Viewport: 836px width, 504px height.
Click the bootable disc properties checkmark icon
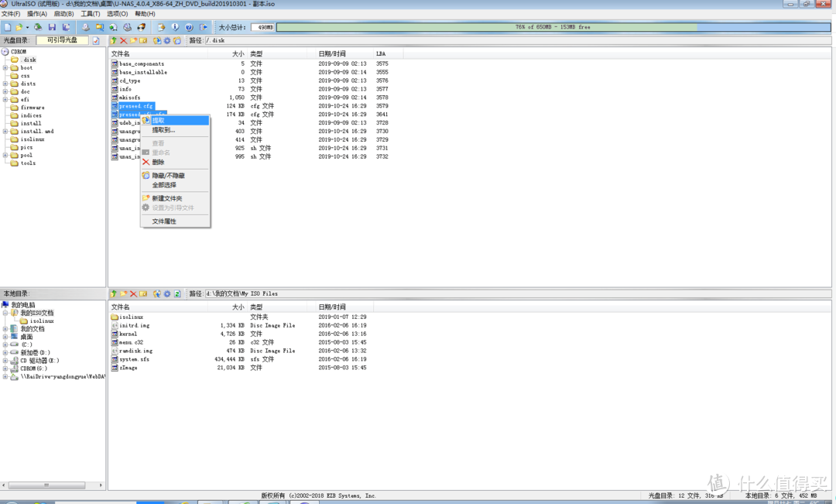96,40
